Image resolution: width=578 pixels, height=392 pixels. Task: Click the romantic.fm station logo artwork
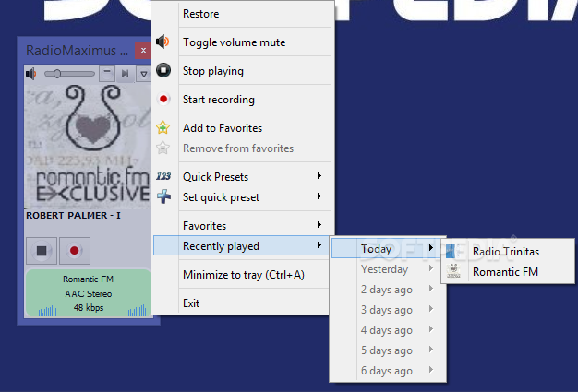[x=88, y=147]
